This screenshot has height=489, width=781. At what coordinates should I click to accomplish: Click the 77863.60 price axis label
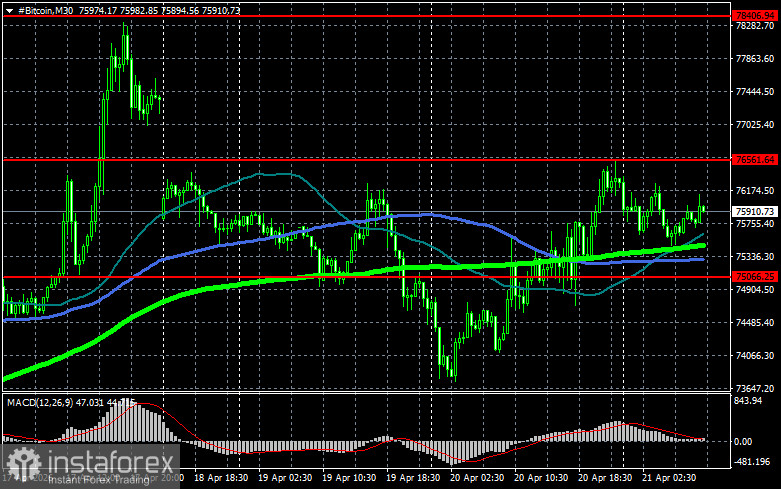click(755, 59)
